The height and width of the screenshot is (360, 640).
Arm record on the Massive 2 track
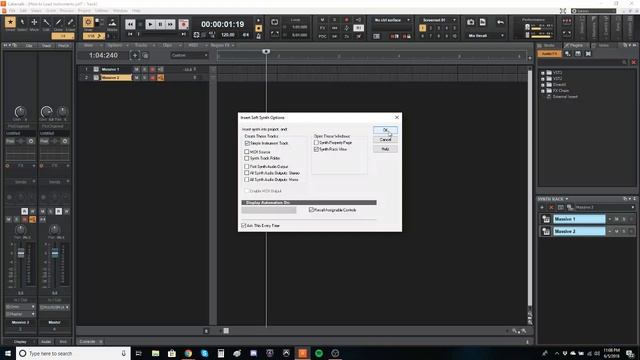pos(152,78)
